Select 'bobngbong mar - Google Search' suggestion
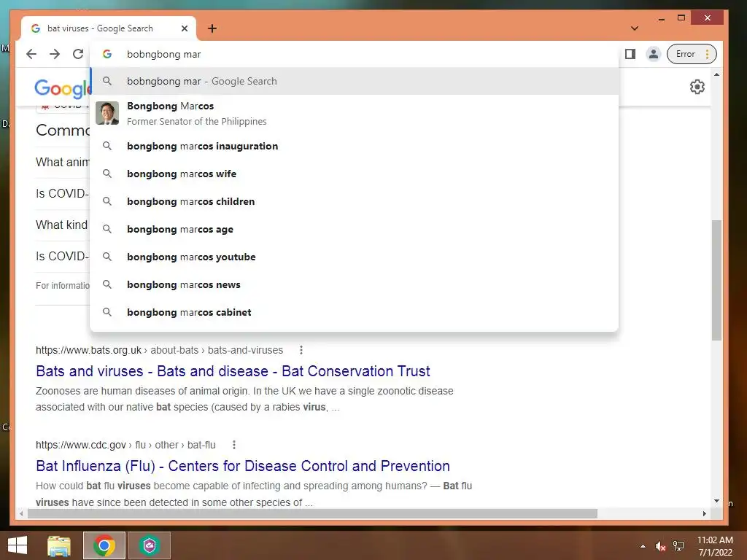The image size is (747, 560). [x=355, y=82]
